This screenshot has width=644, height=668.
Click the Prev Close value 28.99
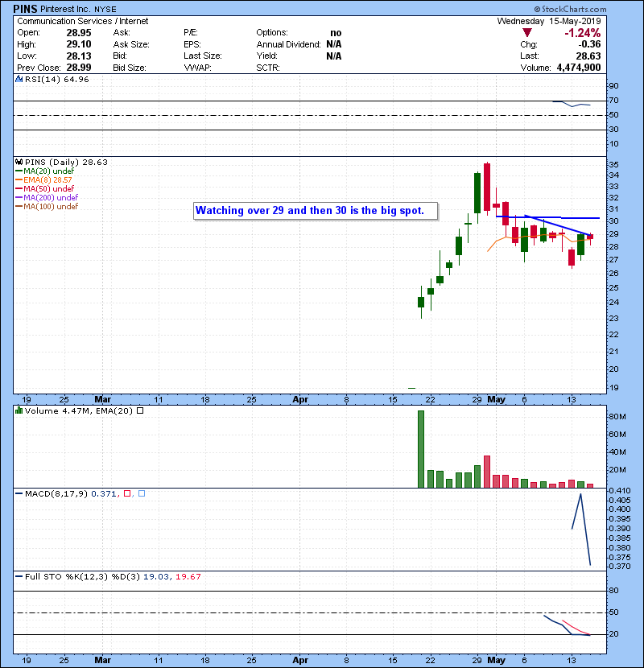coord(78,68)
